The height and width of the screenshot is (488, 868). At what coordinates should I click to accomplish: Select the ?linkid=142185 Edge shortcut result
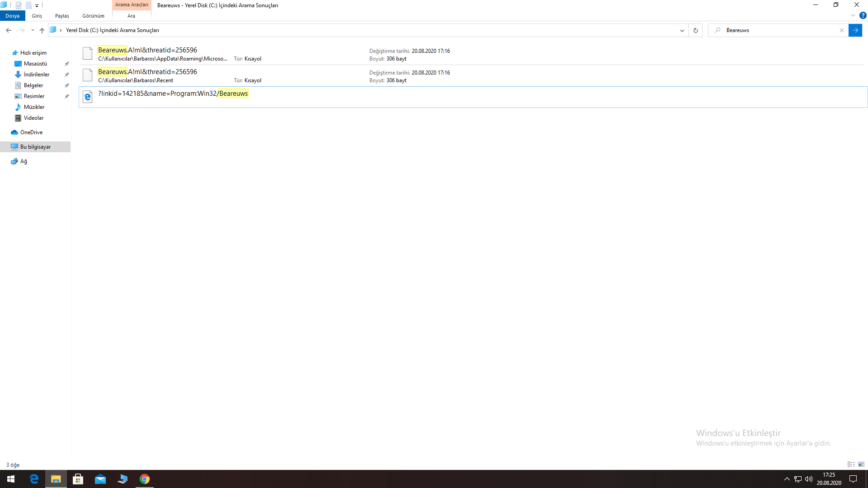pyautogui.click(x=173, y=94)
